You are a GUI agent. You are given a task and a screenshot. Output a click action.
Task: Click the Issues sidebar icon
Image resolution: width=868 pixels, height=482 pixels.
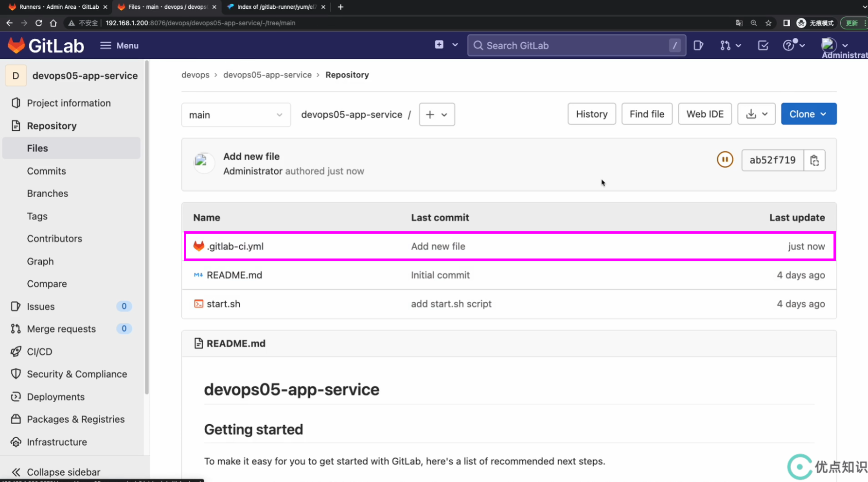tap(16, 306)
